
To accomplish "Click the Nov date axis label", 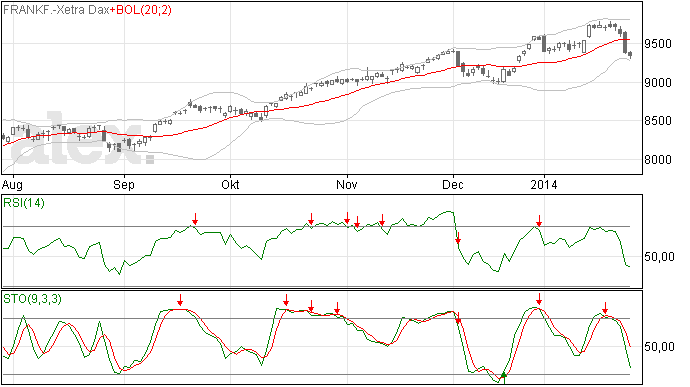I will click(347, 184).
